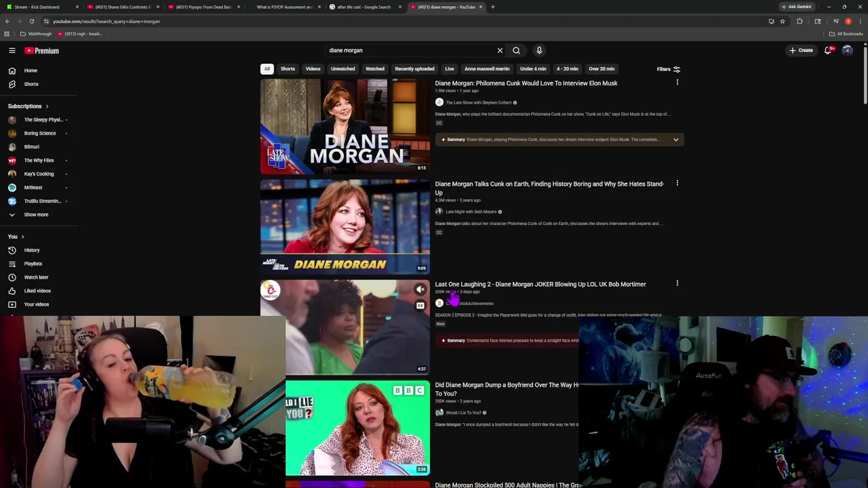Toggle captions on Last One Laughing preview
868x488 pixels.
point(420,306)
